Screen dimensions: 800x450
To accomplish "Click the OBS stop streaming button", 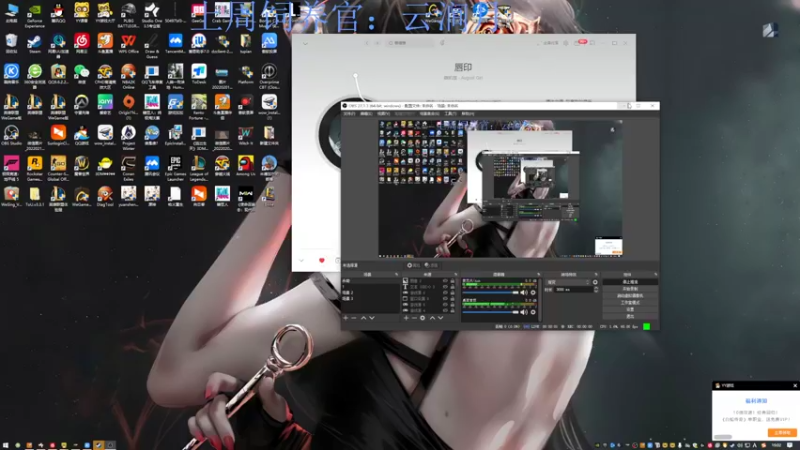I will [x=630, y=282].
